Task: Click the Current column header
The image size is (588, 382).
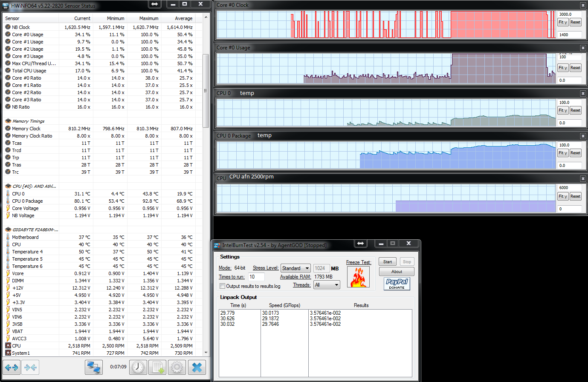Action: tap(75, 18)
